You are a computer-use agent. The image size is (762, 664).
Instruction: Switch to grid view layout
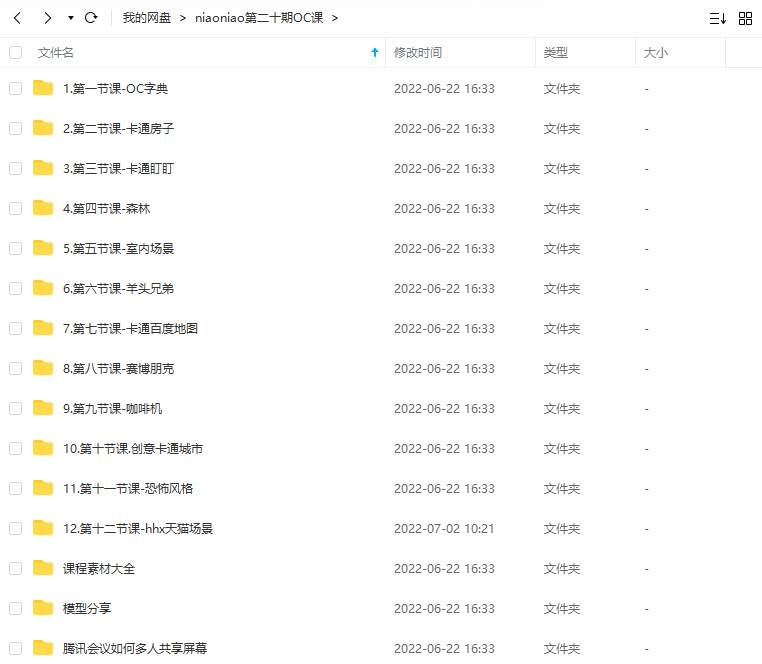point(745,18)
